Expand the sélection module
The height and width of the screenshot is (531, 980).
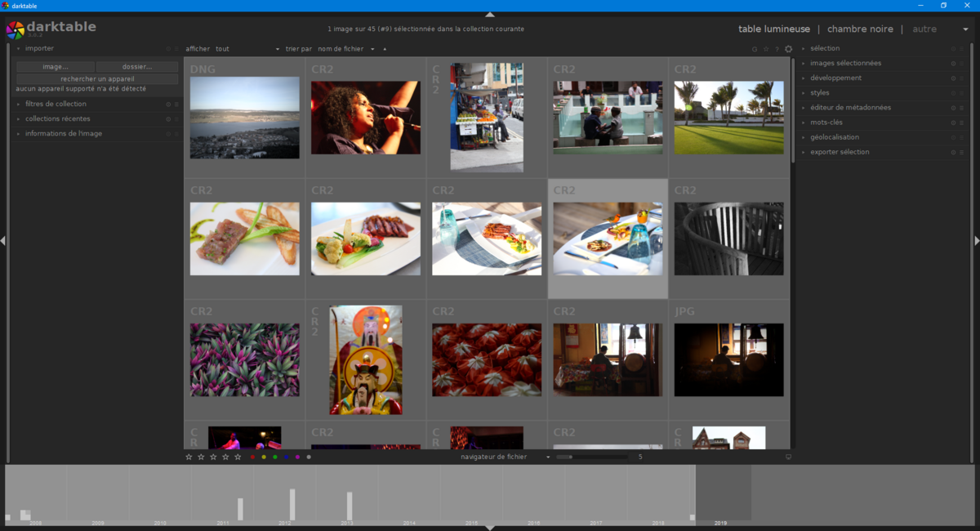[804, 49]
